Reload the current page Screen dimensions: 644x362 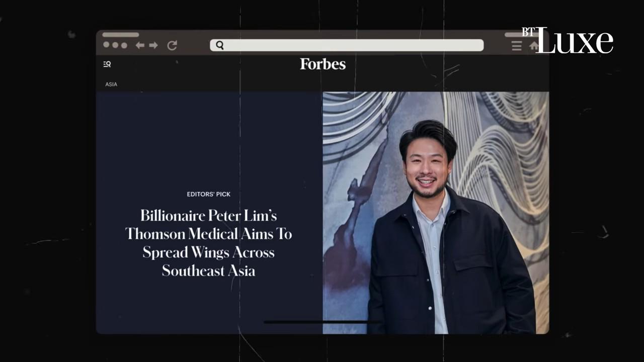pyautogui.click(x=172, y=45)
